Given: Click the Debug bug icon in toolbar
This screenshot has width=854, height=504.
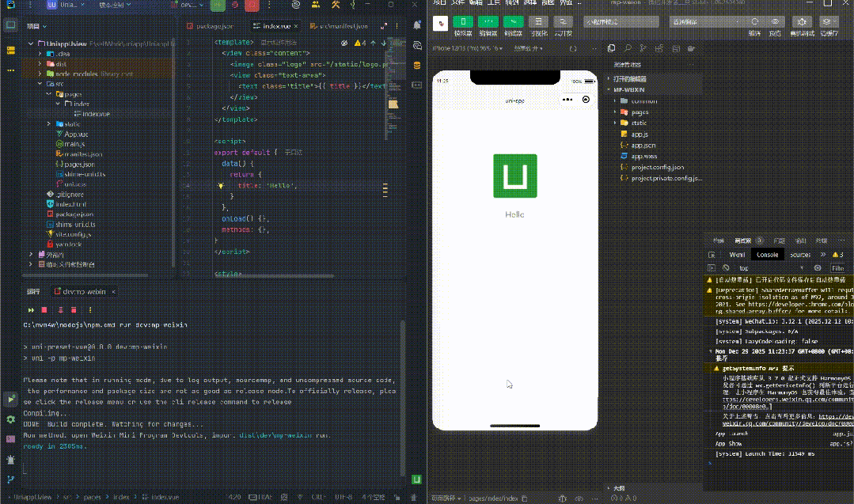Looking at the screenshot, I should click(235, 5).
